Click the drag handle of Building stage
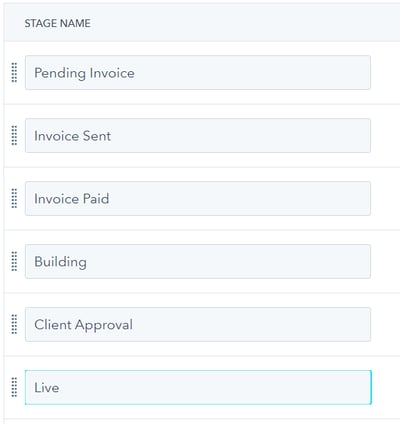The height and width of the screenshot is (424, 400). 14,261
